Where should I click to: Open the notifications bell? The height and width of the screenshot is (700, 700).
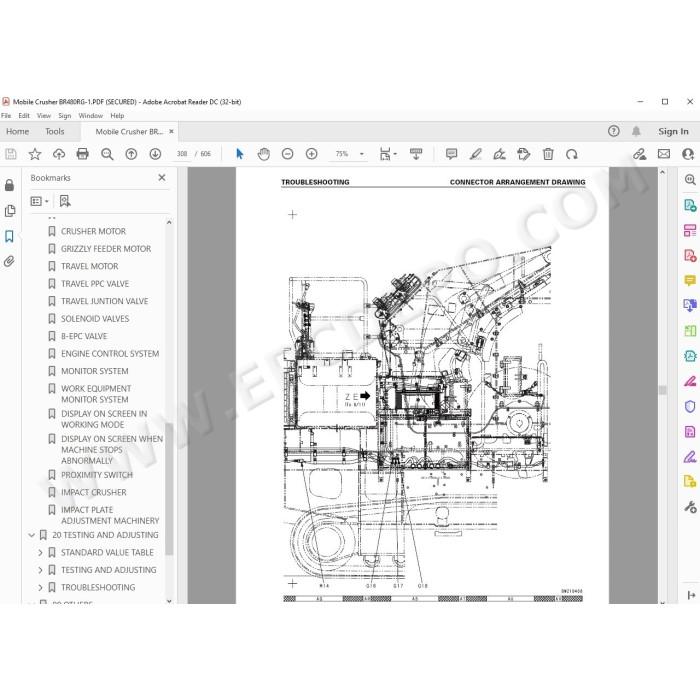pyautogui.click(x=636, y=131)
